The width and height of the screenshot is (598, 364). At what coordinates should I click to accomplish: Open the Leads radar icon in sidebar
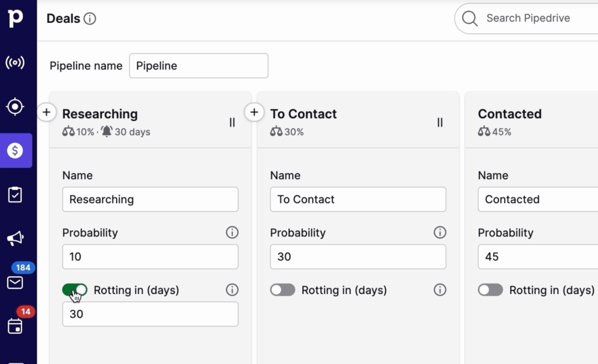tap(15, 62)
